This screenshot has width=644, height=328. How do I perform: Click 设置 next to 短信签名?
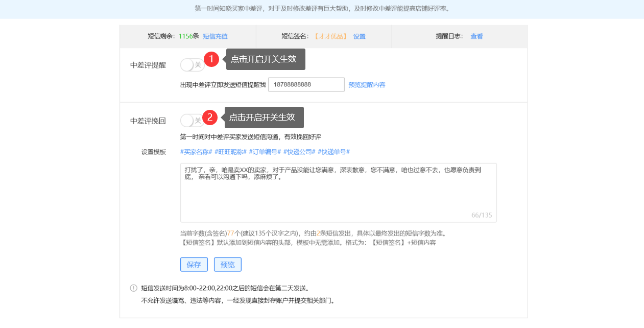click(x=360, y=36)
